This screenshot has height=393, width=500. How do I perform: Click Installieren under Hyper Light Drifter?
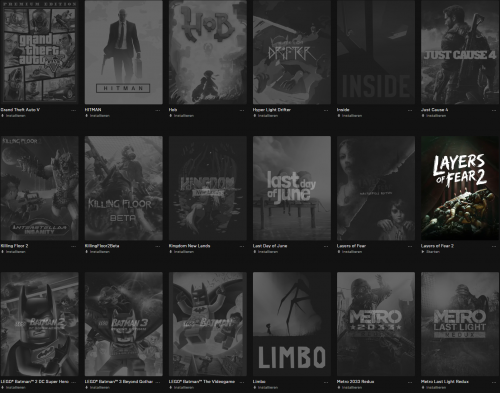265,116
